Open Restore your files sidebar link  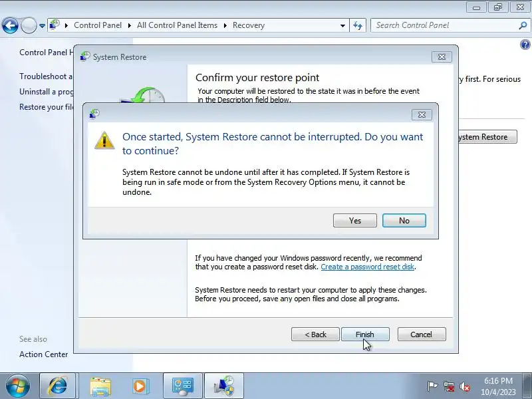pyautogui.click(x=46, y=107)
